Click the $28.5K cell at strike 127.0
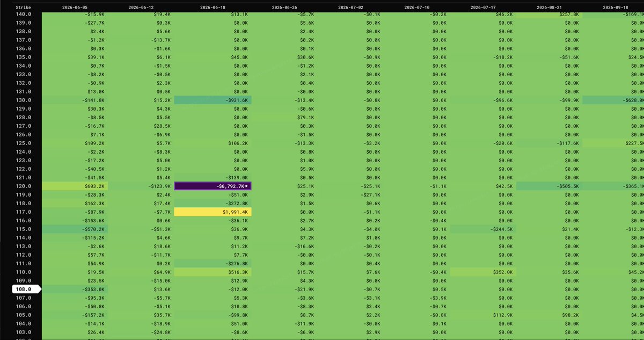 (x=142, y=126)
